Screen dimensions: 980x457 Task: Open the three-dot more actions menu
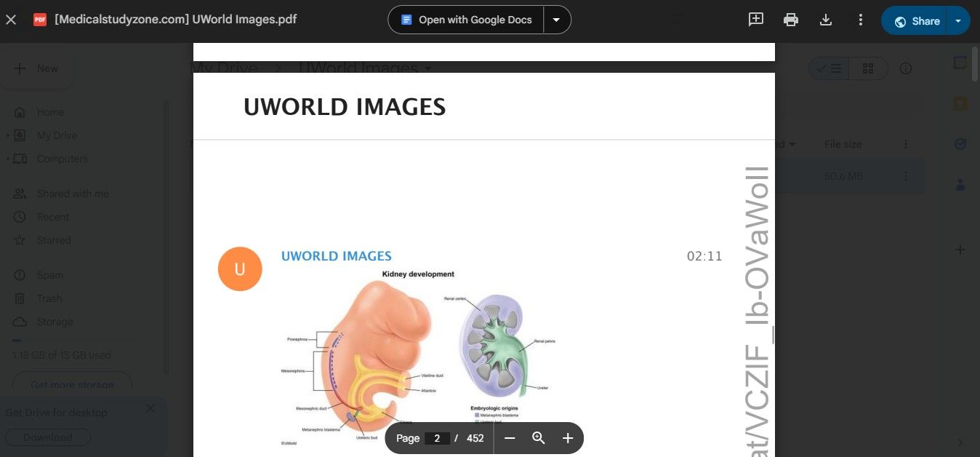point(861,20)
